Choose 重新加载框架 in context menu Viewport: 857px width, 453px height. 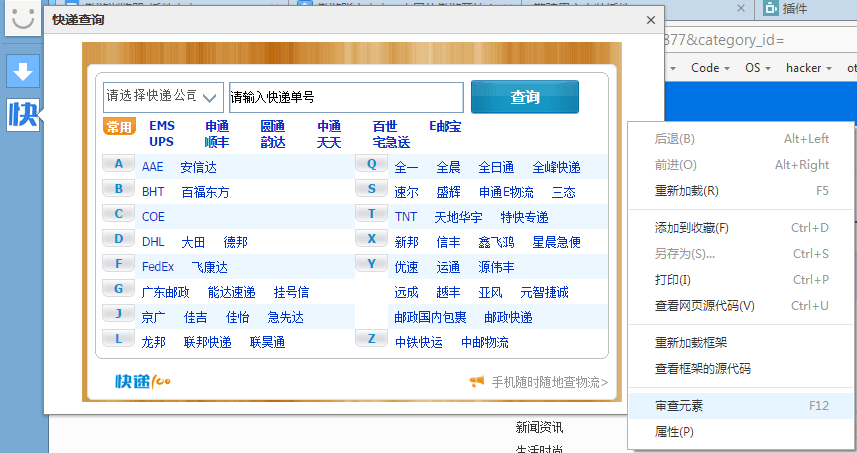(x=741, y=343)
